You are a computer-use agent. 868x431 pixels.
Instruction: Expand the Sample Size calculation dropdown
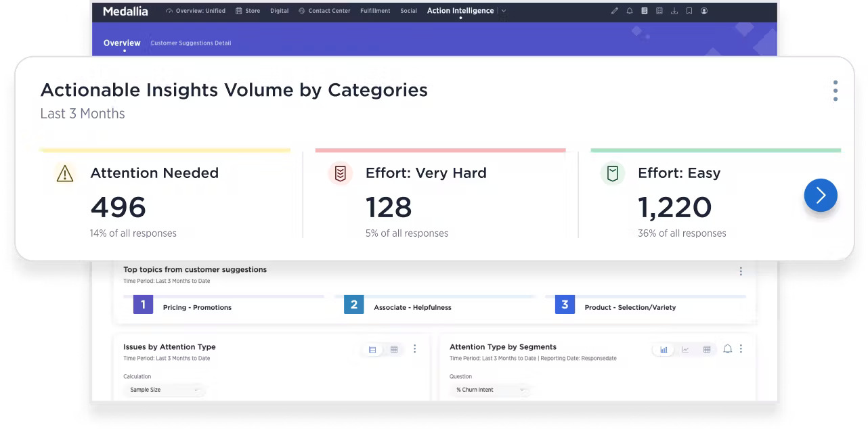coord(164,390)
